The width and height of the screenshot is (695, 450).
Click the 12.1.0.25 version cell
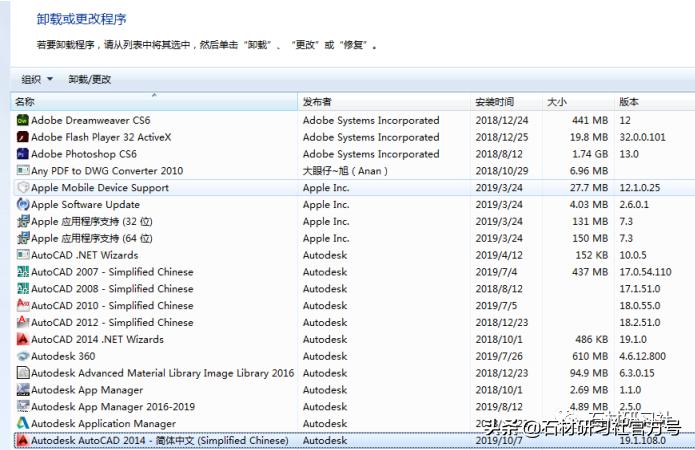(640, 188)
